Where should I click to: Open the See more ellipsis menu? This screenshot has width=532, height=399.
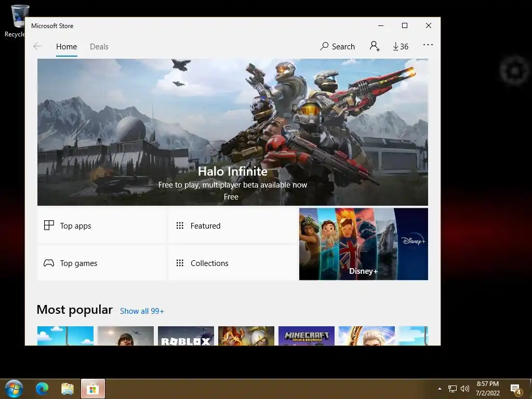(428, 45)
